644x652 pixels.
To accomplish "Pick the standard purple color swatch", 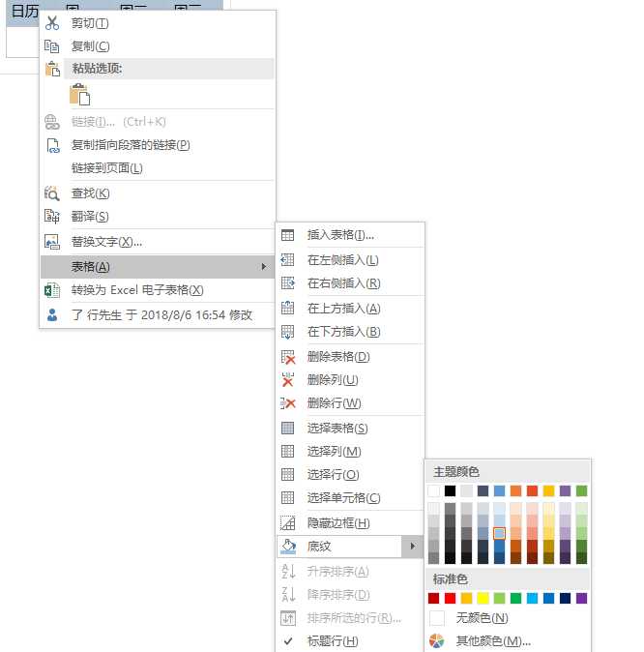I will pyautogui.click(x=582, y=599).
